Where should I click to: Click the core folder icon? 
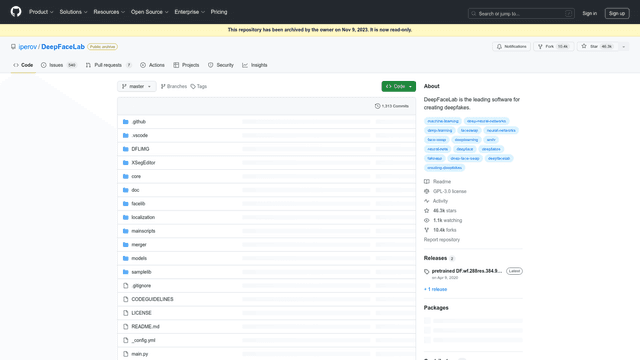click(126, 176)
